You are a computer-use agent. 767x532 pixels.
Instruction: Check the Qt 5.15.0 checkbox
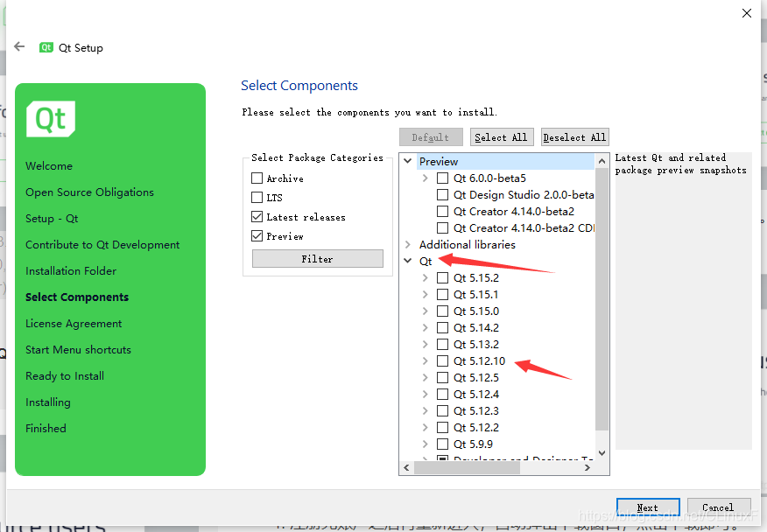click(x=442, y=311)
